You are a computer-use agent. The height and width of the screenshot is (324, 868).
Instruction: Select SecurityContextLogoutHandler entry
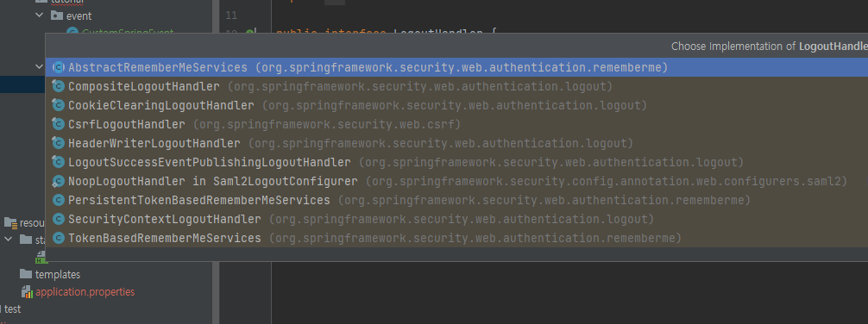[x=456, y=220]
